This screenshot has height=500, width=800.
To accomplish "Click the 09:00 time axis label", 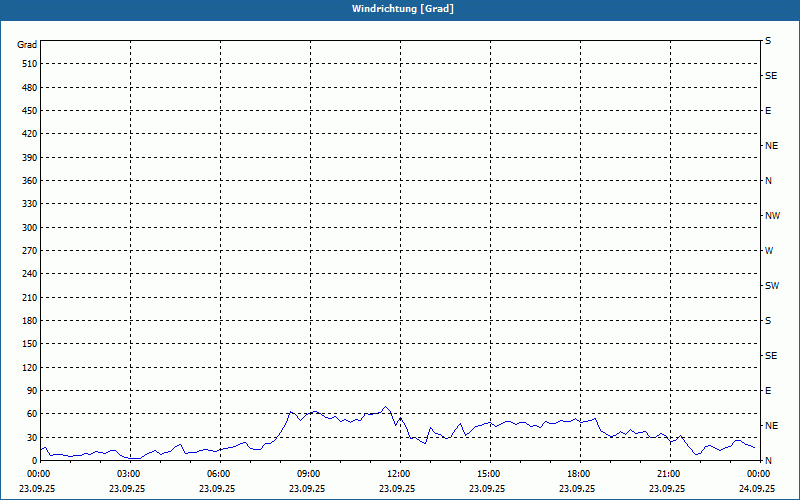I will click(x=308, y=474).
